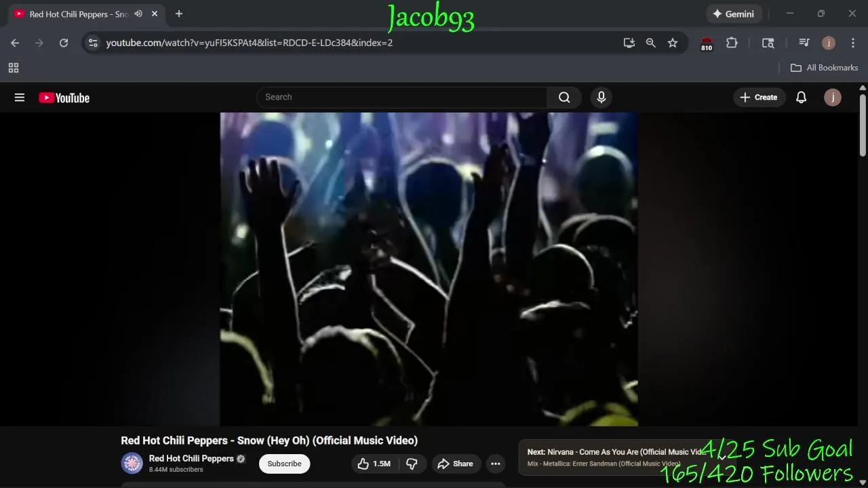Image resolution: width=868 pixels, height=488 pixels.
Task: Open the Extensions puzzle icon
Action: 732,43
